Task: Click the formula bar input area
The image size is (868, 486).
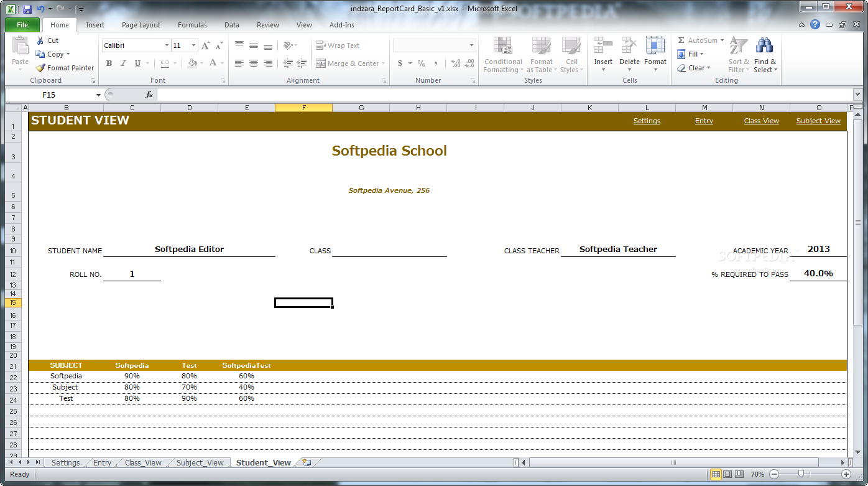Action: (505, 95)
